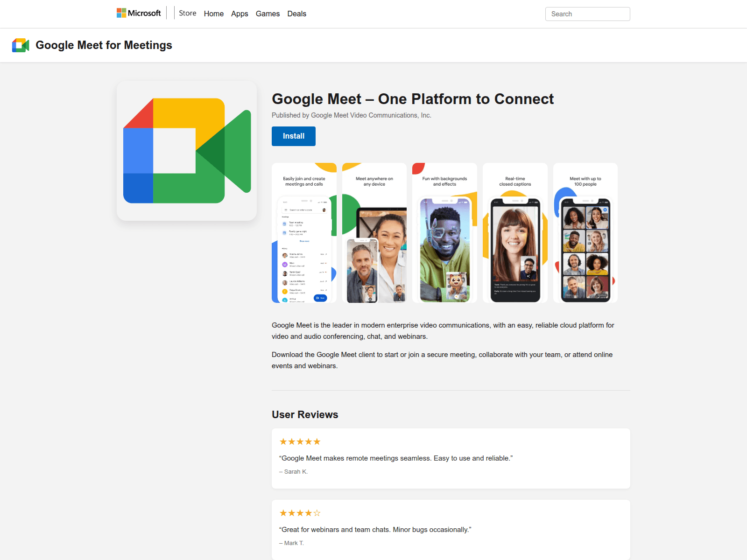Click the 'Published by Google Meet Video Communications' text
This screenshot has width=747, height=560.
pyautogui.click(x=351, y=115)
